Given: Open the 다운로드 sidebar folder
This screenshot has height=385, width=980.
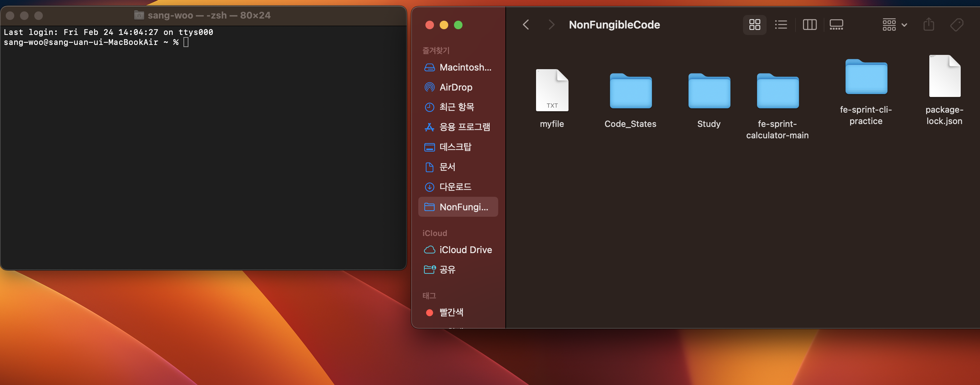Looking at the screenshot, I should (x=455, y=187).
